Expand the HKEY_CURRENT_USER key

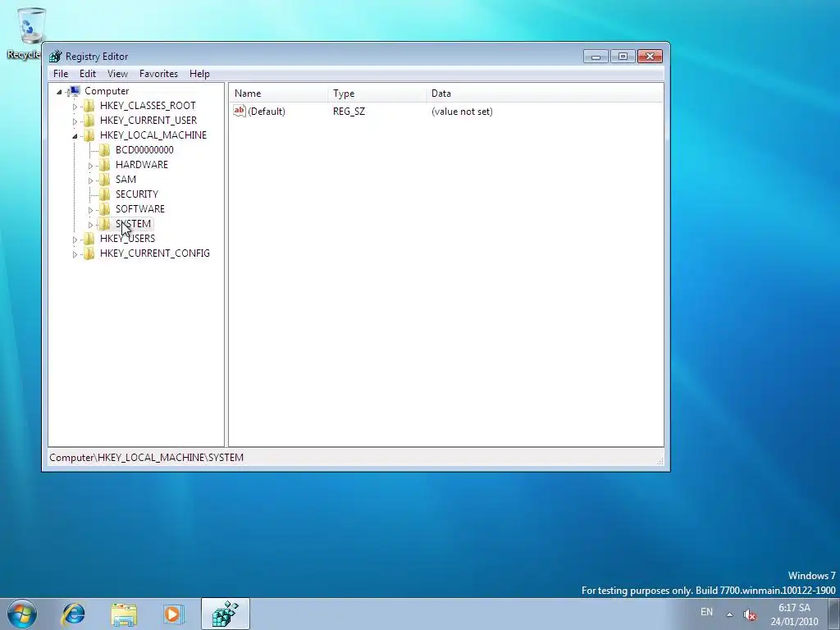click(75, 121)
